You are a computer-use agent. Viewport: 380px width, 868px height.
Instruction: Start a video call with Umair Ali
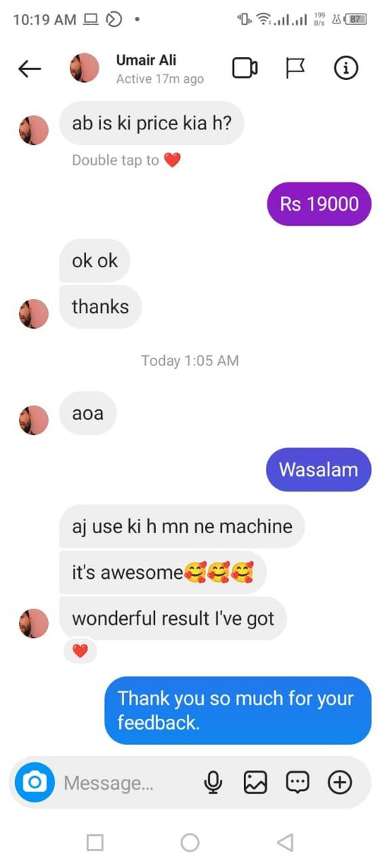(x=245, y=68)
